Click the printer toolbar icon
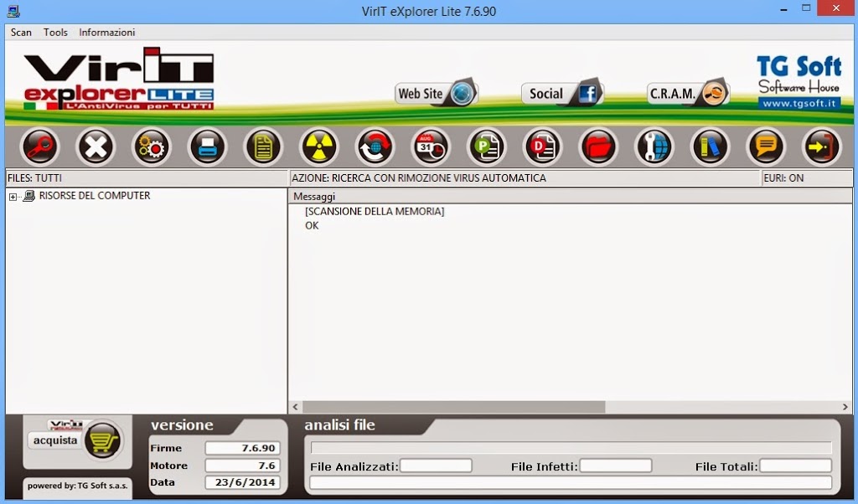The width and height of the screenshot is (858, 504). point(208,147)
